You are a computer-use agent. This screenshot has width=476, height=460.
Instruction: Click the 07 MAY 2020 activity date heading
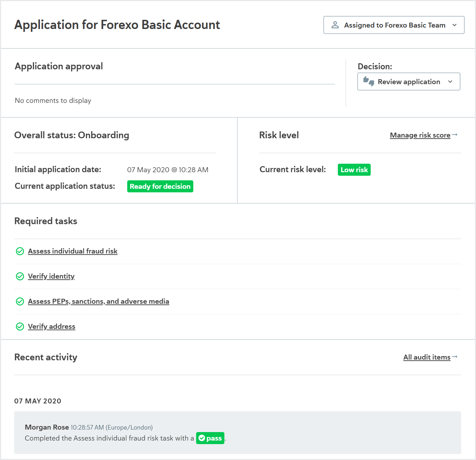click(38, 401)
